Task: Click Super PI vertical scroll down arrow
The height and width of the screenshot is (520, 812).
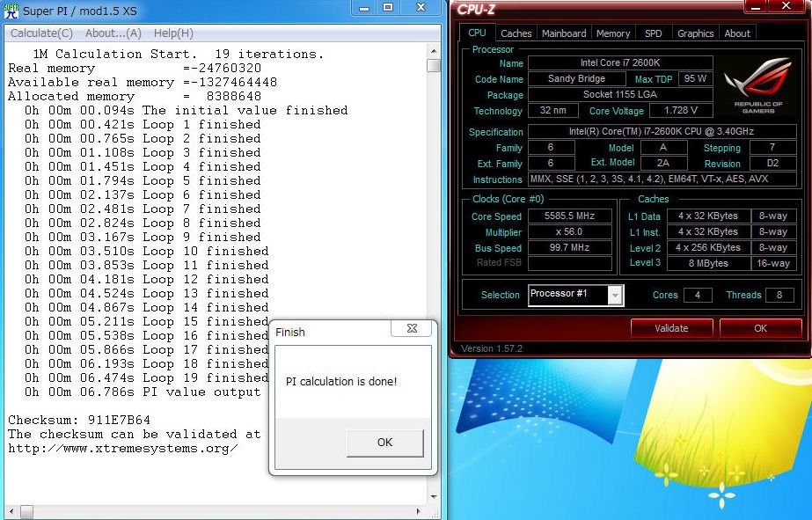Action: click(x=434, y=497)
